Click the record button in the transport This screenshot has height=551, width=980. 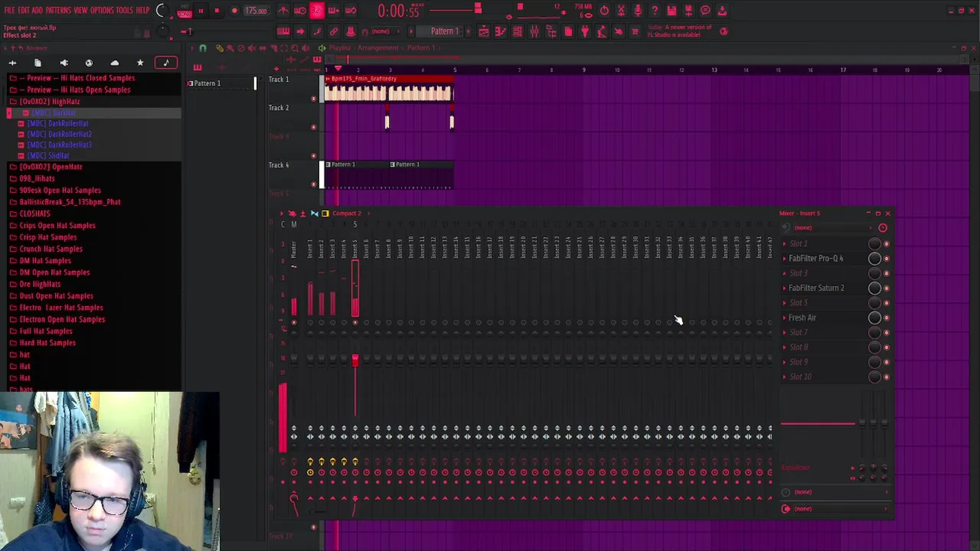[x=234, y=11]
